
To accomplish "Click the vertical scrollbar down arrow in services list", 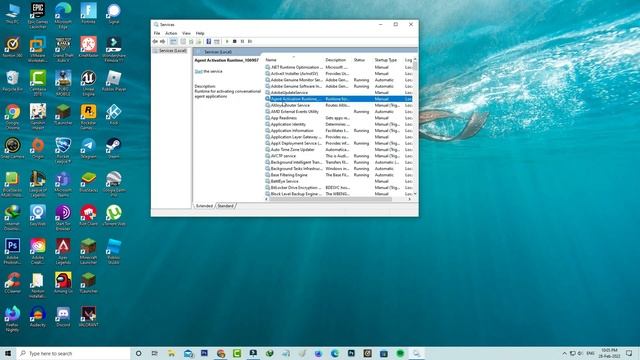I will (415, 194).
